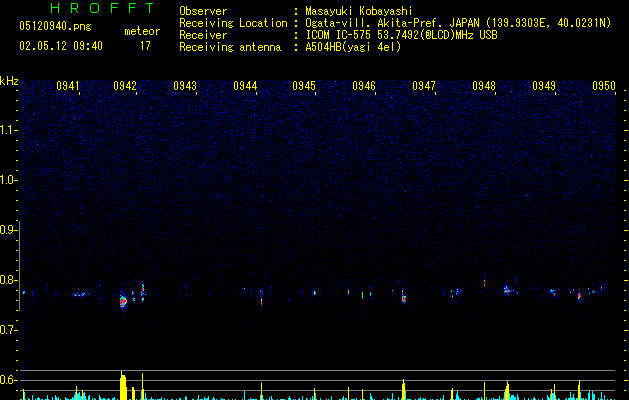The image size is (629, 400).
Task: Click the 0.6 kHz axis label
Action: click(8, 380)
